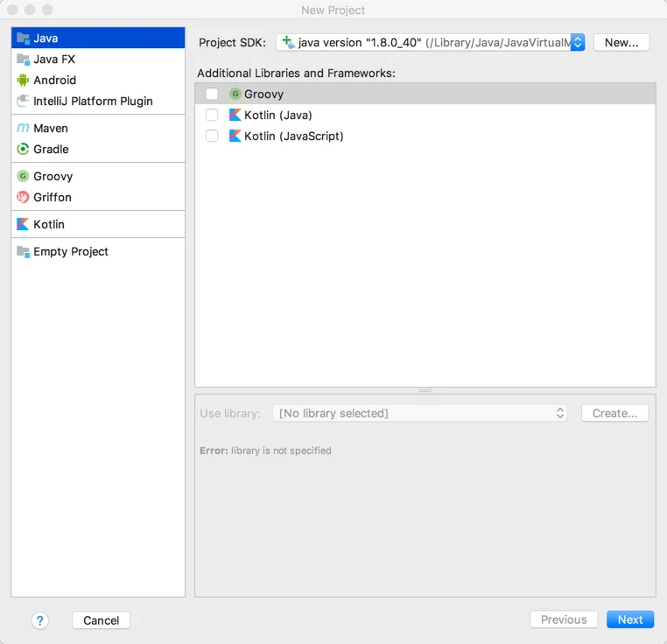Click the Previous button

click(564, 619)
